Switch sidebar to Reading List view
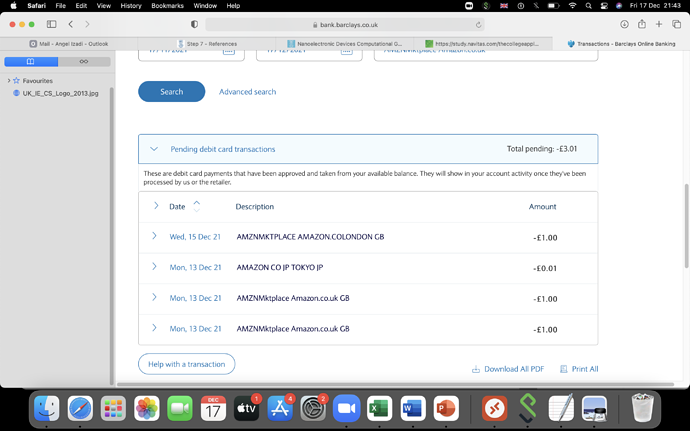Viewport: 690px width, 431px height. 83,61
